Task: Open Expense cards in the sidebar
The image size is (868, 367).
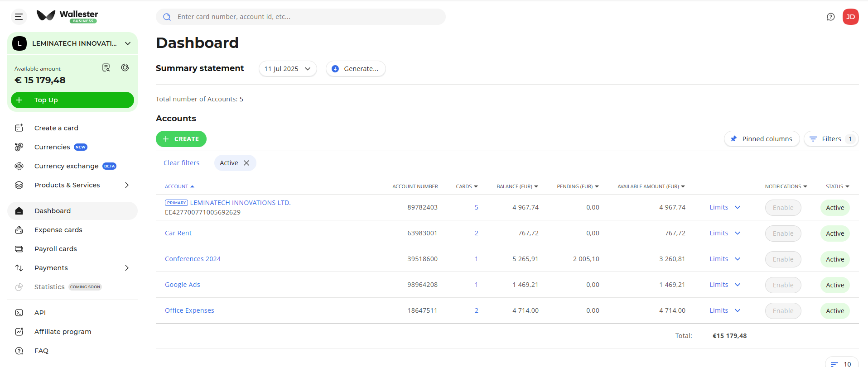Action: click(x=58, y=230)
